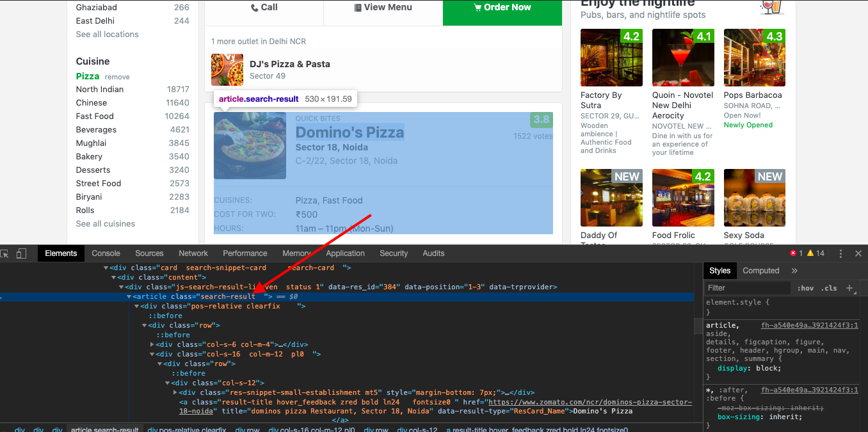The height and width of the screenshot is (432, 868).
Task: Open the DevTools three-dot customize menu
Action: pos(840,253)
